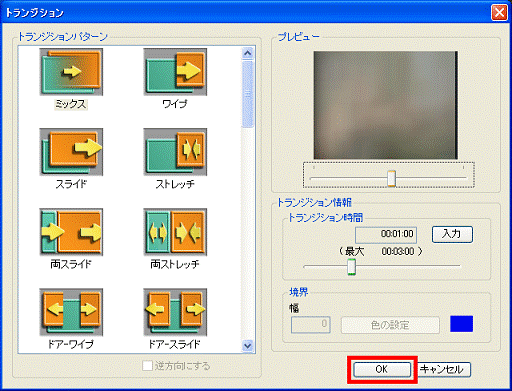Pick the 両ストレッチ transition icon
This screenshot has width=512, height=391.
[175, 232]
